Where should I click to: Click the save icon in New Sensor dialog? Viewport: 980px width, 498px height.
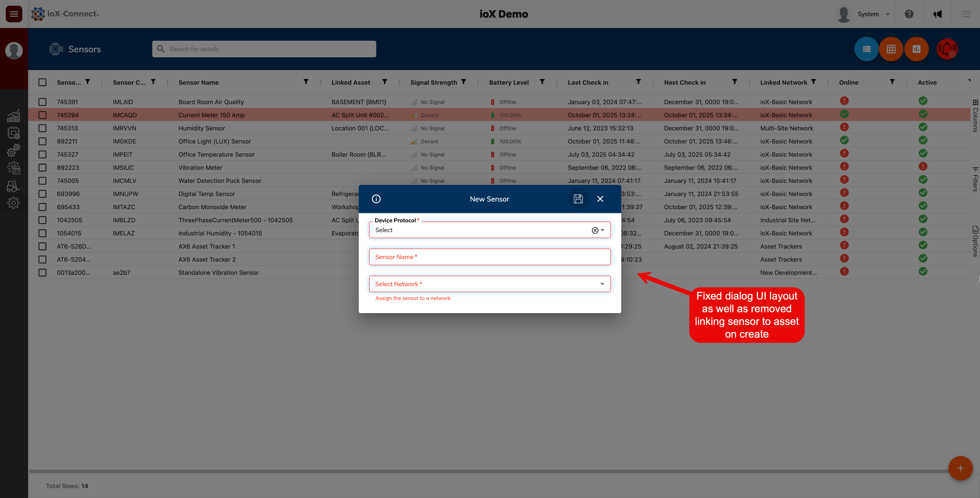[x=578, y=199]
